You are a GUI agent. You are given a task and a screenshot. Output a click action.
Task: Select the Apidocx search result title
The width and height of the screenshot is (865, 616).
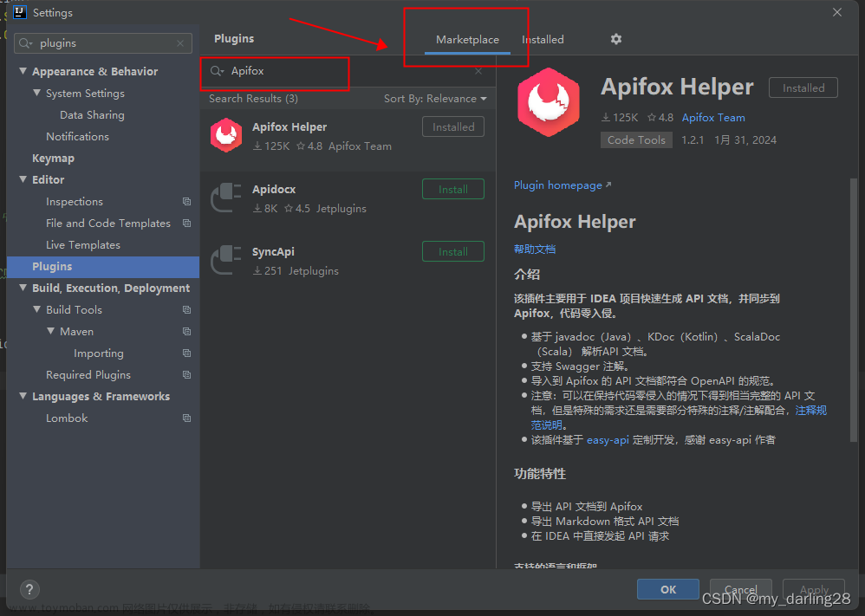tap(274, 189)
